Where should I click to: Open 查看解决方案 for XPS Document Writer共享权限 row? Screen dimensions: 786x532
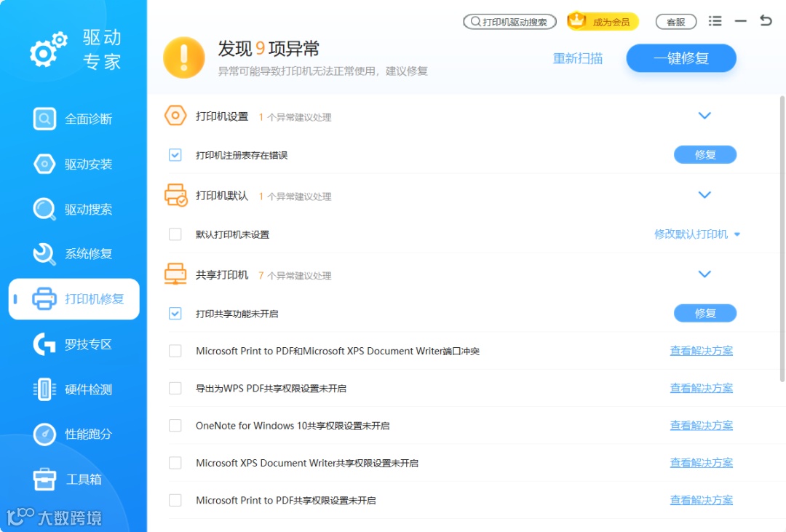pos(702,463)
